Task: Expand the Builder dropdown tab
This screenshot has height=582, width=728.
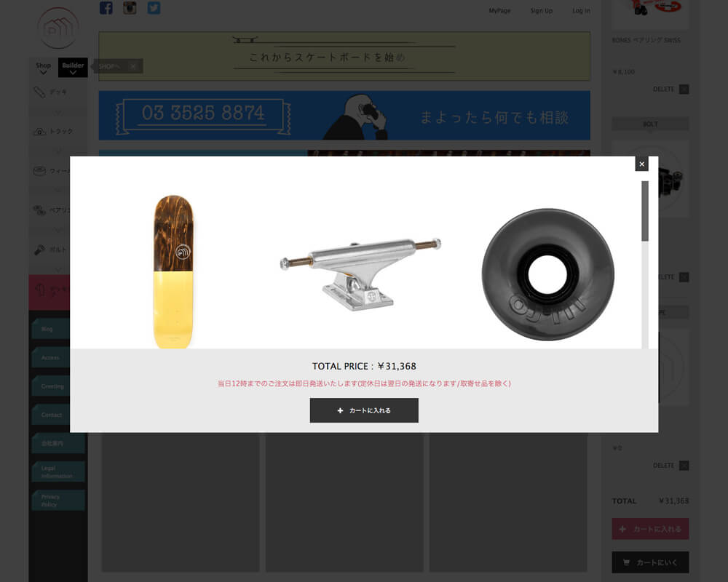Action: 73,68
